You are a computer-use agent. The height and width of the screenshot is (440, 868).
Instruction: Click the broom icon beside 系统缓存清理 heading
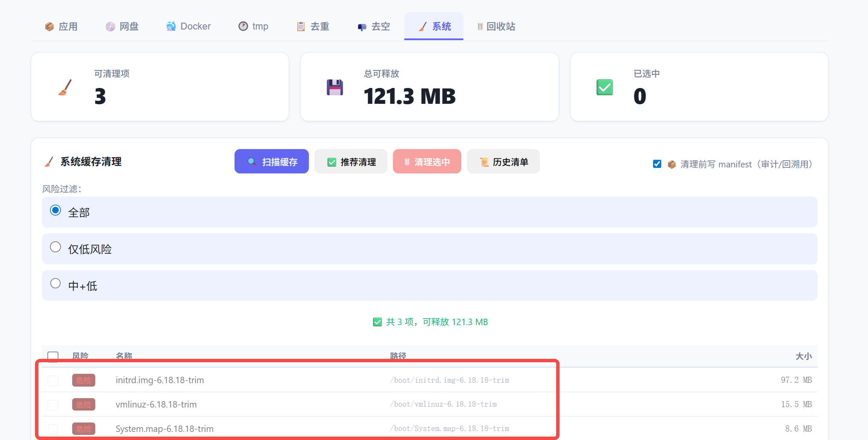tap(49, 162)
